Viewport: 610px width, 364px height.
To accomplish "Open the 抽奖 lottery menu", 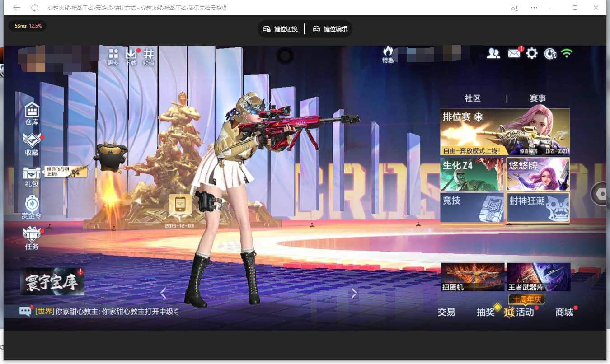I will [486, 312].
